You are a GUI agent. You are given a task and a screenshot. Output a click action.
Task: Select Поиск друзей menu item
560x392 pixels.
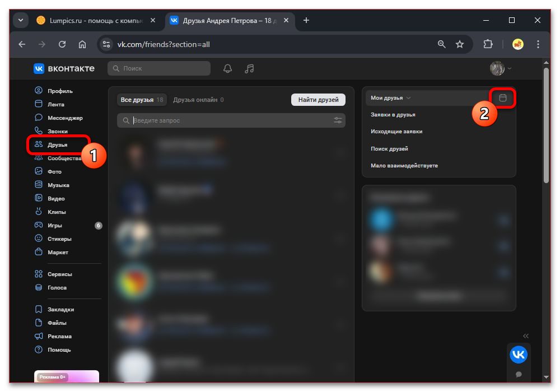click(x=389, y=148)
